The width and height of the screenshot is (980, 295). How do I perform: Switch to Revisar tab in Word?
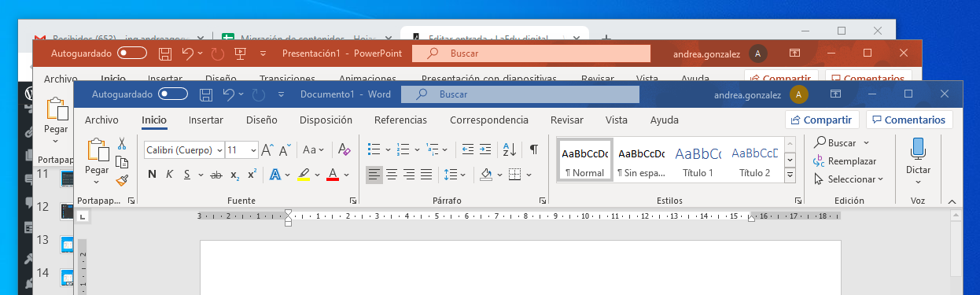tap(566, 120)
